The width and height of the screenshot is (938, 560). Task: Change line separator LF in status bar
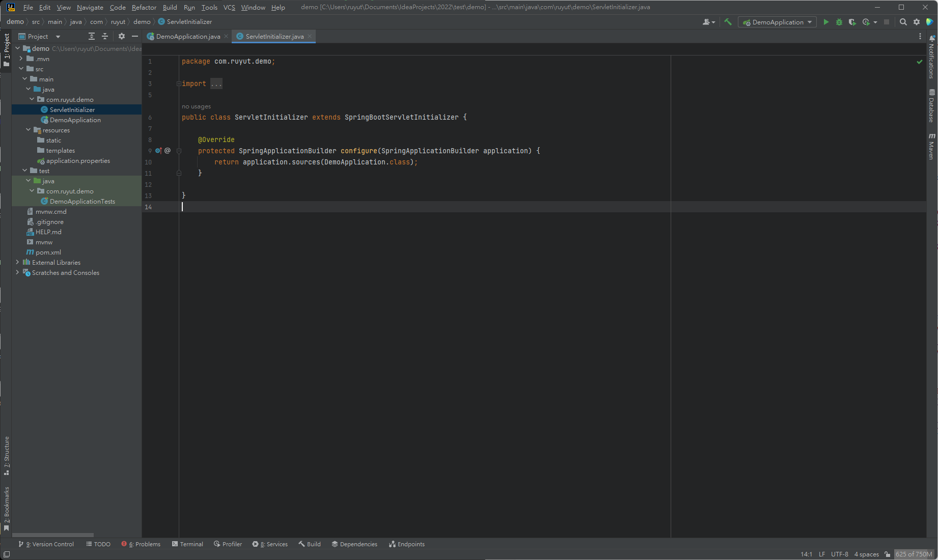coord(822,554)
